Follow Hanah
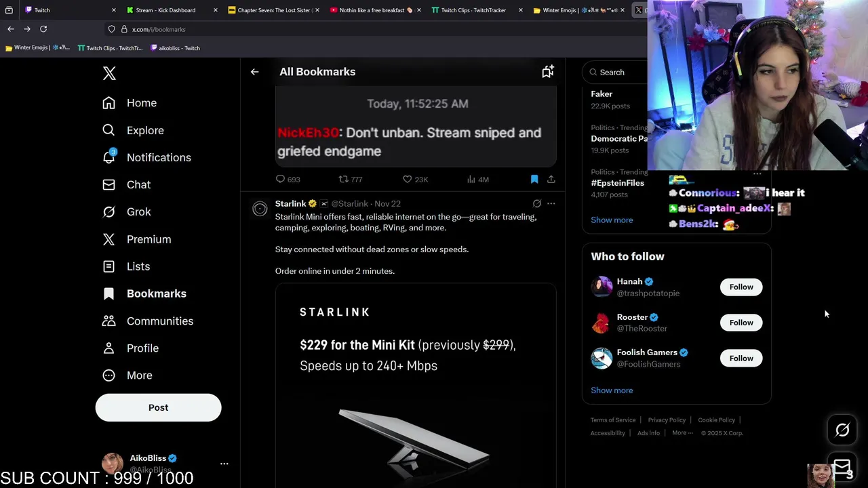Image resolution: width=868 pixels, height=488 pixels. (x=741, y=287)
